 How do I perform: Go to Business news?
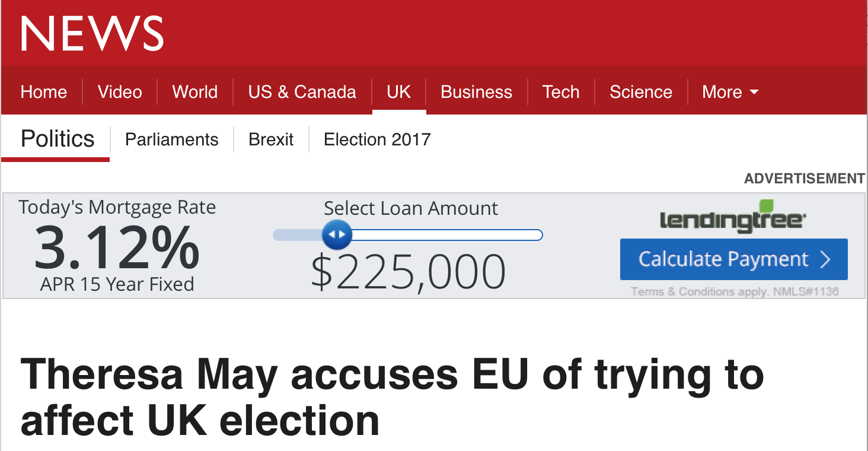tap(476, 92)
